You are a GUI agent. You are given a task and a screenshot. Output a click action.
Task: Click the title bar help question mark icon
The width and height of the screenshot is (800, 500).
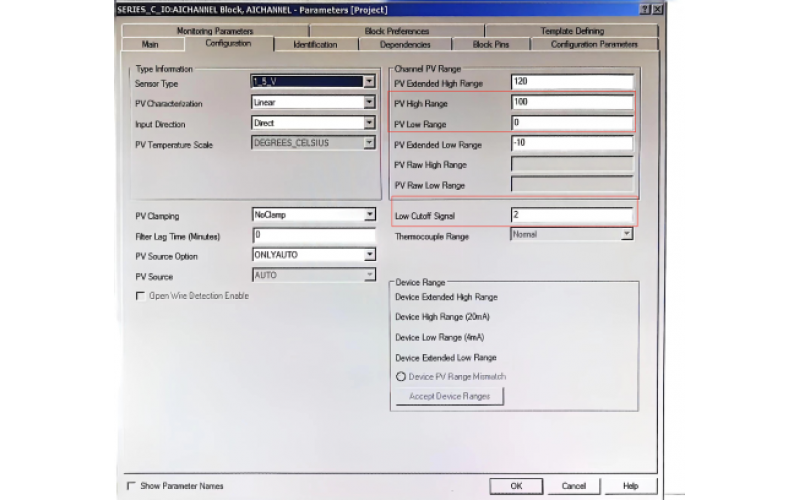[645, 9]
